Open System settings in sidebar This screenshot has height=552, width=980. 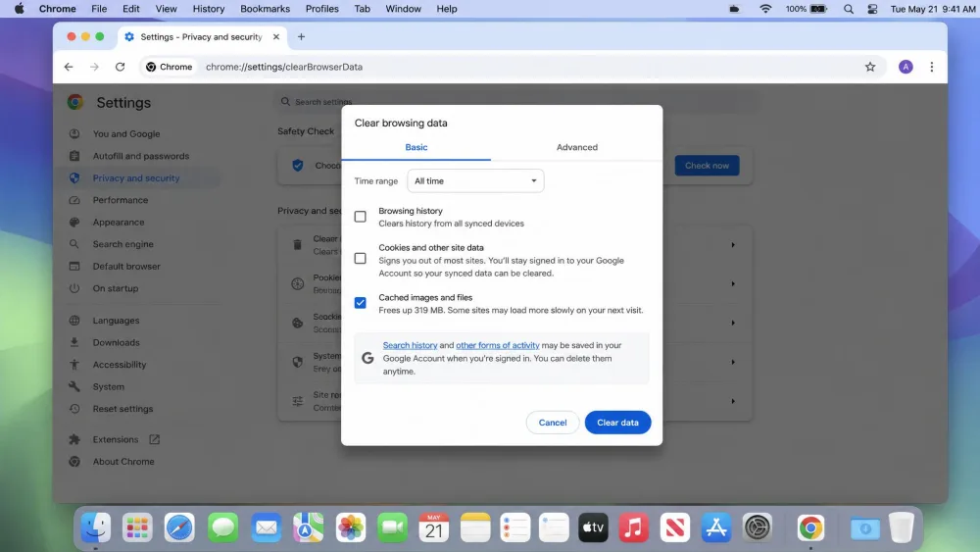109,386
